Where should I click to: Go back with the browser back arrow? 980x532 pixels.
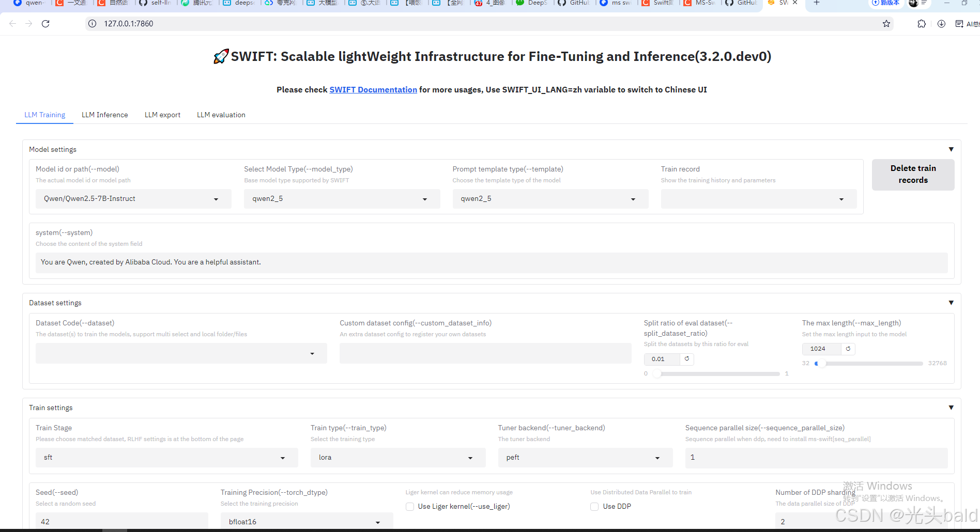click(13, 24)
